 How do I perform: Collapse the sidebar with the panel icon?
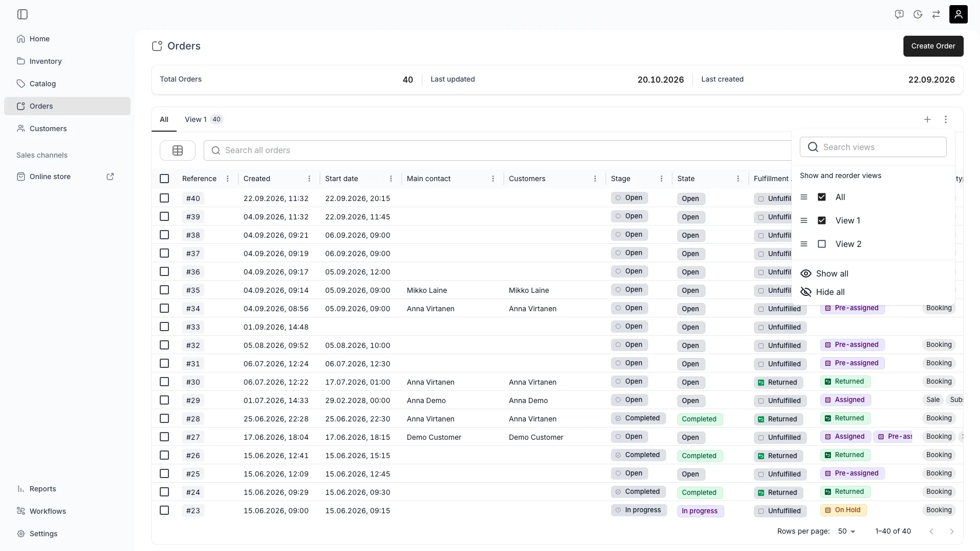[x=22, y=14]
